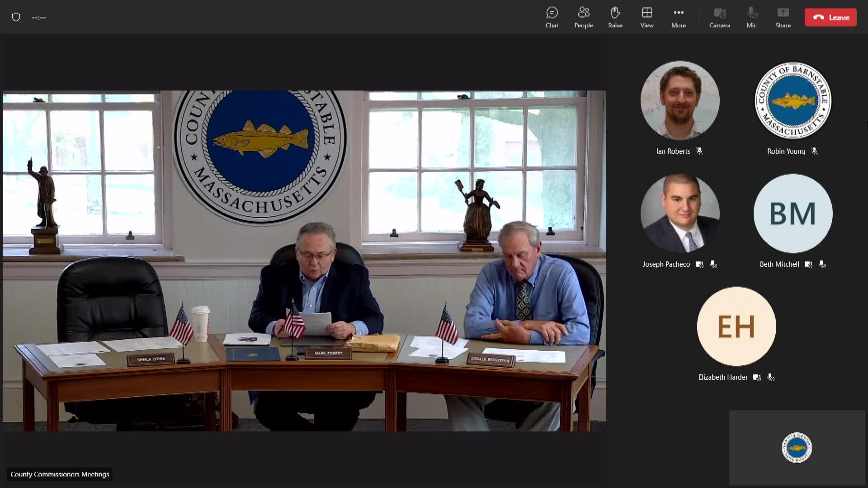Click Joseph Pacheco's profile picture
Image resolution: width=868 pixels, height=488 pixels.
pyautogui.click(x=679, y=212)
